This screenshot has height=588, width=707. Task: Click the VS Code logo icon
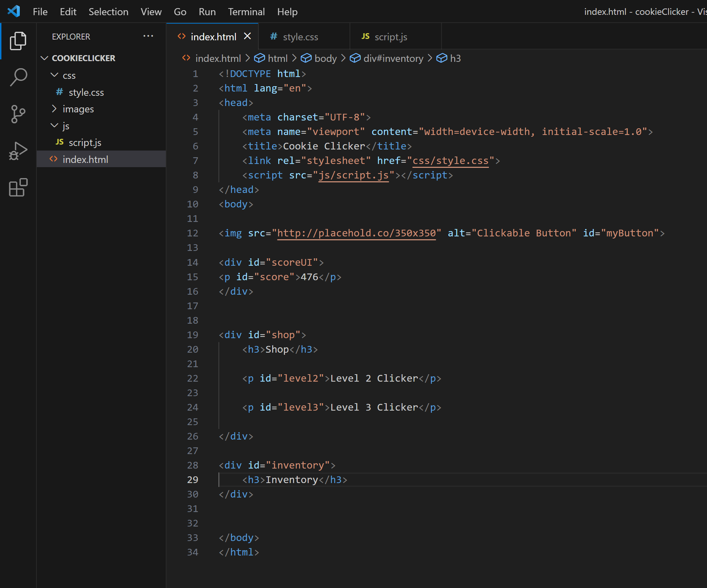[14, 11]
